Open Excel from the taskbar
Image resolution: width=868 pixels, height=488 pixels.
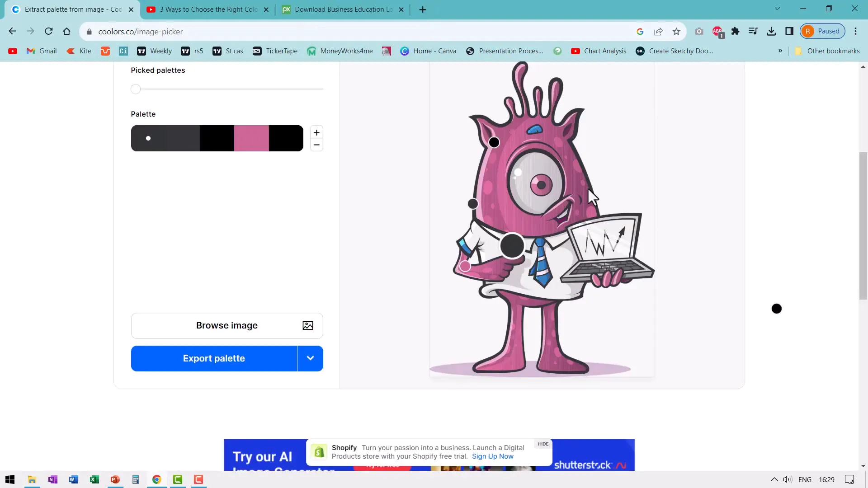pos(94,479)
